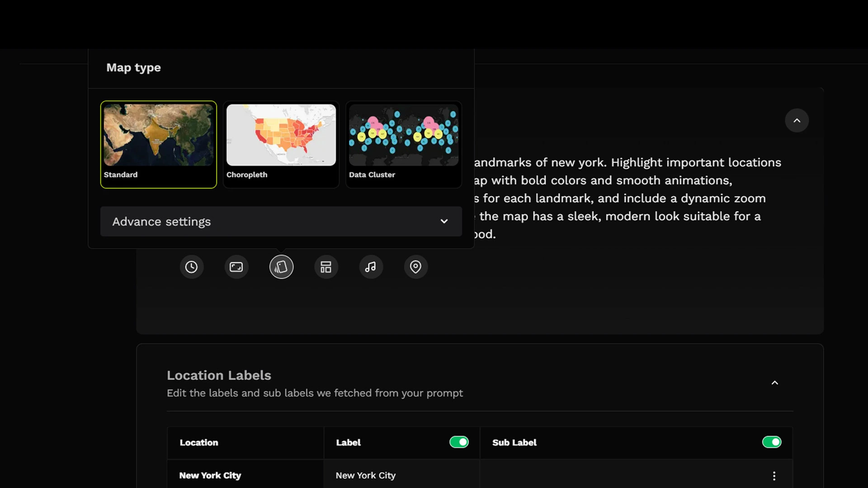Open the aspect ratio icon
868x488 pixels.
[x=236, y=267]
